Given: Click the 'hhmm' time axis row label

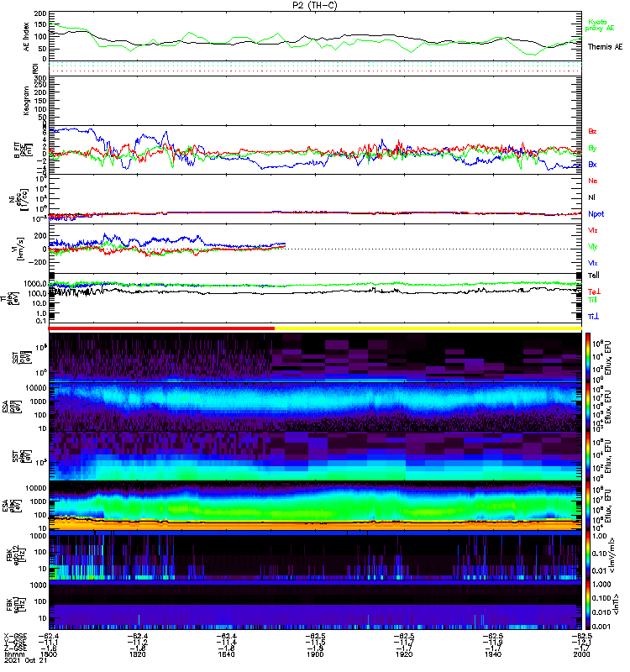Looking at the screenshot, I should [13, 654].
